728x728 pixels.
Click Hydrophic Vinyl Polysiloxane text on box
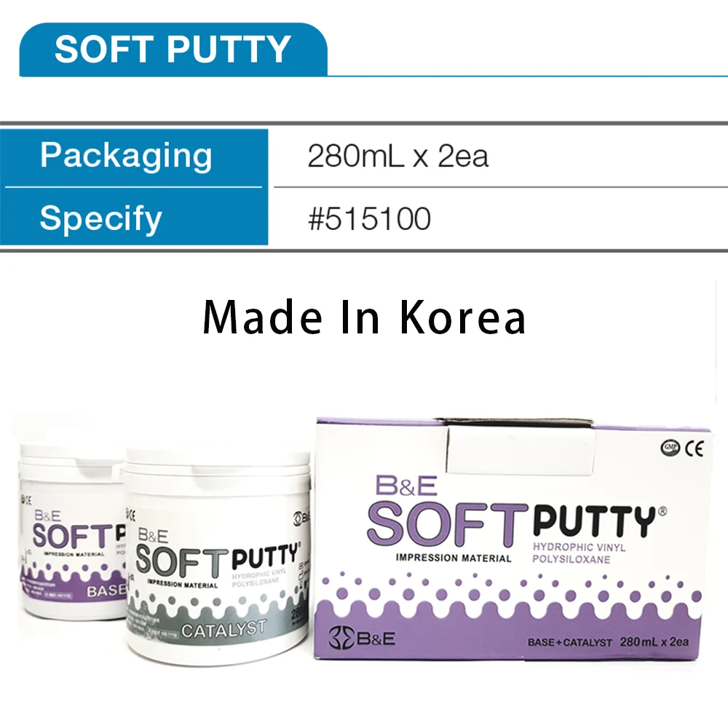[x=579, y=553]
